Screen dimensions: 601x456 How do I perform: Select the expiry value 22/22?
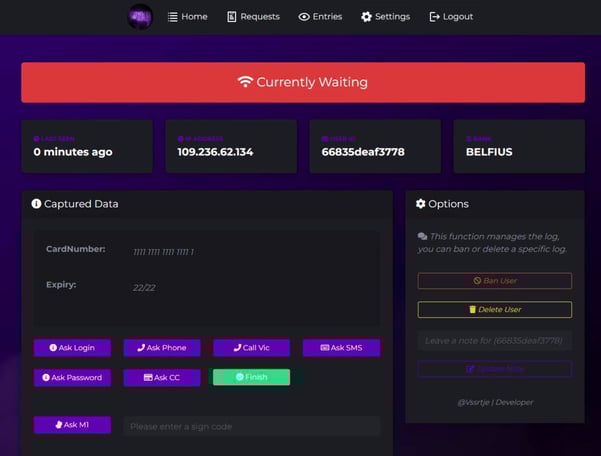point(144,288)
